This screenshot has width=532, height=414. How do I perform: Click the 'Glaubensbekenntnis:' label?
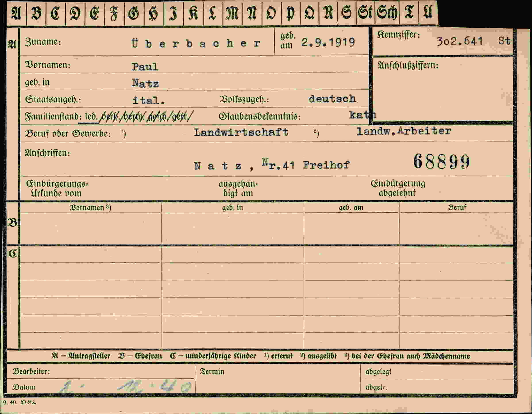[x=259, y=117]
